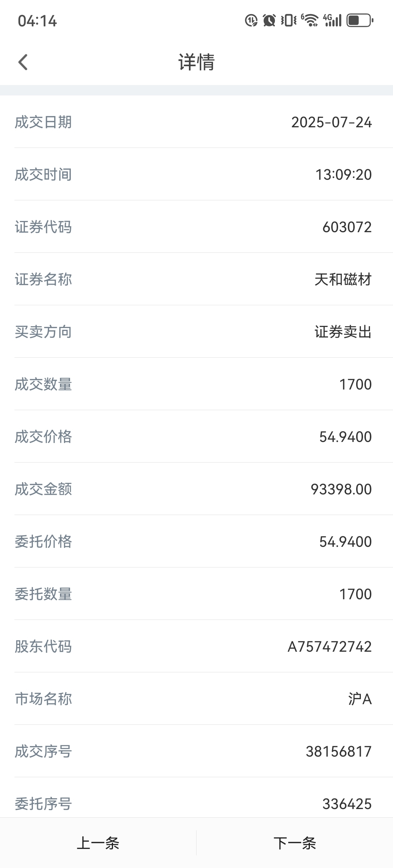Image resolution: width=393 pixels, height=868 pixels.
Task: Tap the vibrate mode status icon
Action: point(289,20)
